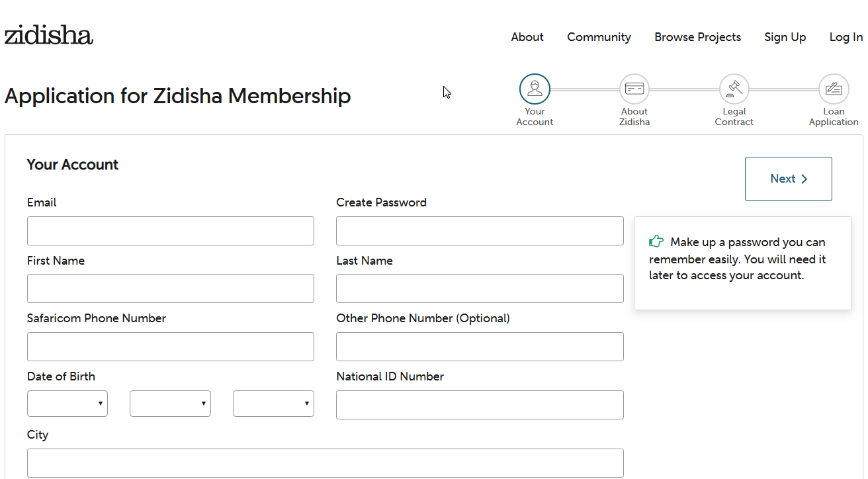Focus the City input field
Screen dimensions: 868x479
click(325, 463)
